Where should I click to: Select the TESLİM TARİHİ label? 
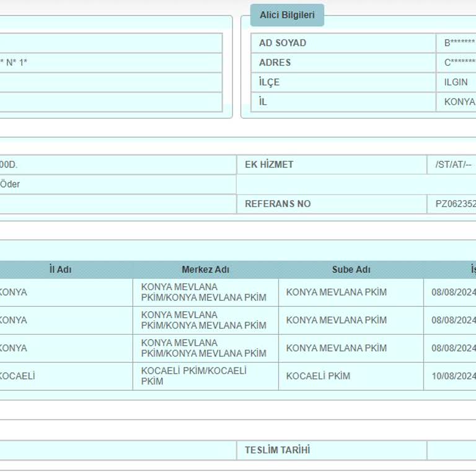click(x=278, y=450)
